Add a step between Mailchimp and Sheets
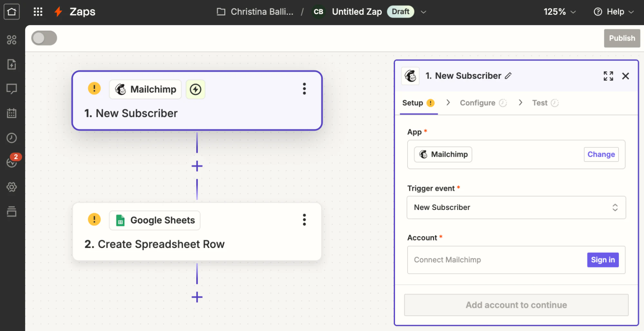The width and height of the screenshot is (644, 331). (x=197, y=166)
